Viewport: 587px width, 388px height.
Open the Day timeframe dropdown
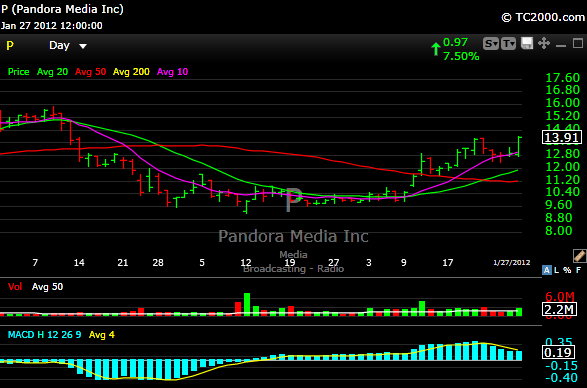68,46
